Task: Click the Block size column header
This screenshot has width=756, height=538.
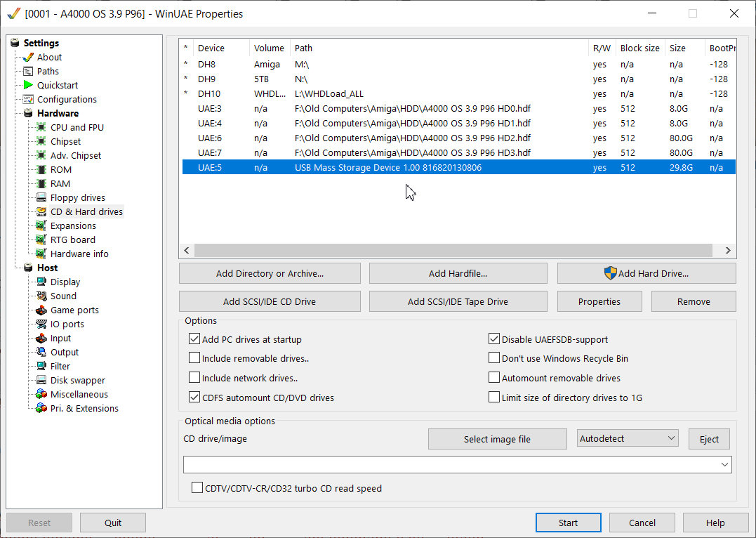Action: [640, 48]
